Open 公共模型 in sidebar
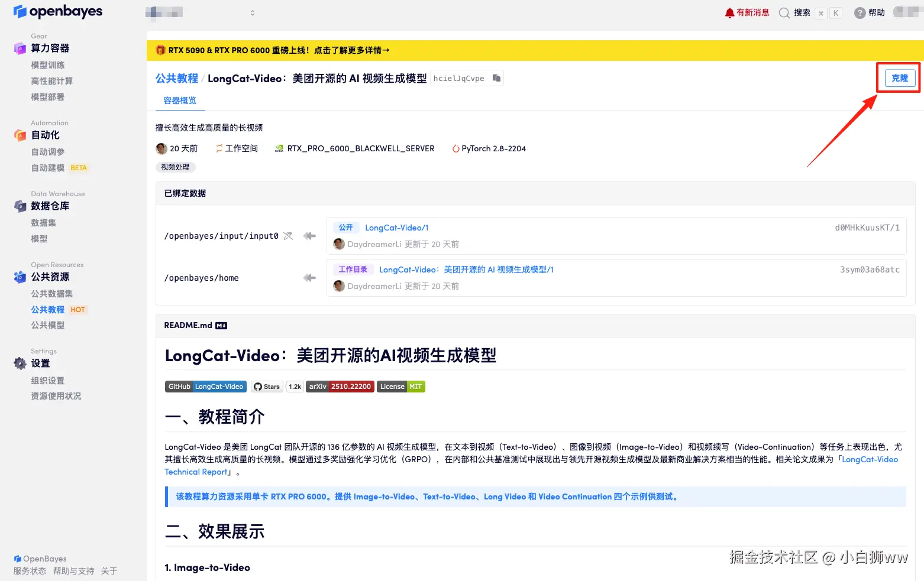 (x=48, y=325)
